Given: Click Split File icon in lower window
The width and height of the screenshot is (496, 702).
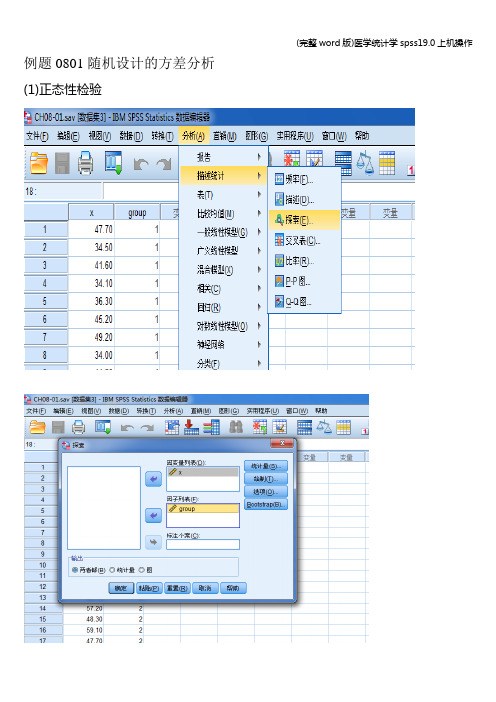Looking at the screenshot, I should pos(304,427).
